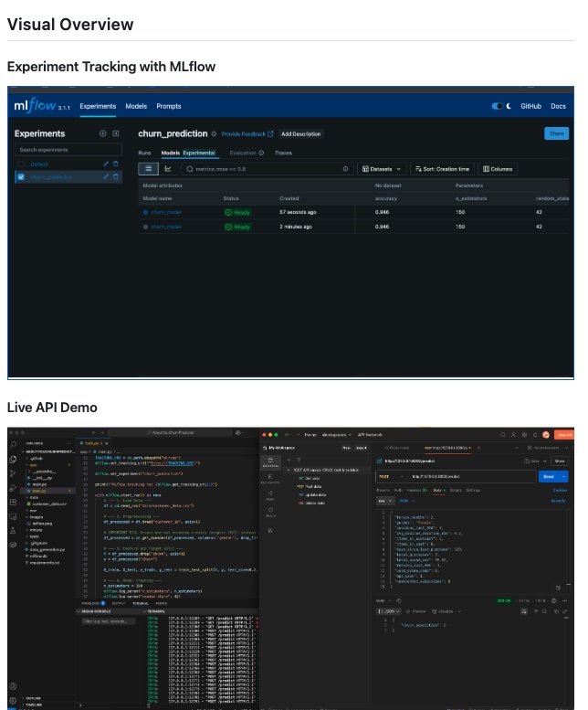Click the trash icon for churn_prediction experiment
The height and width of the screenshot is (710, 588).
click(x=116, y=177)
